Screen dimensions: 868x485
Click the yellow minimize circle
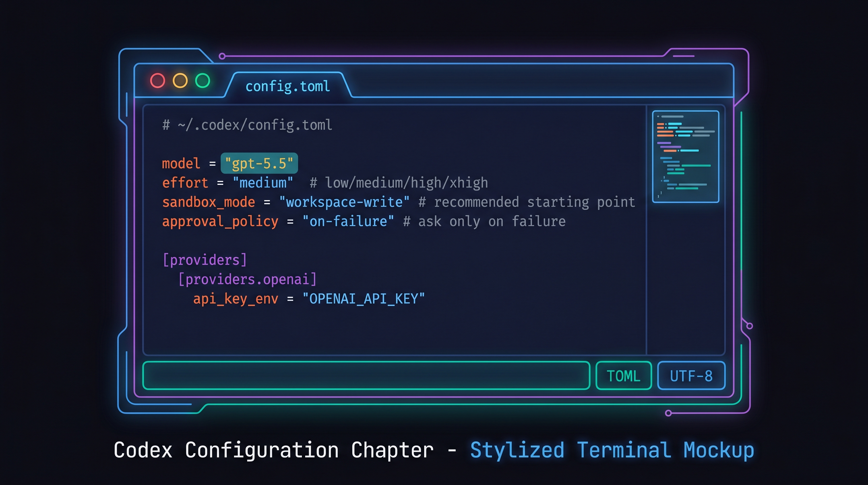point(180,81)
